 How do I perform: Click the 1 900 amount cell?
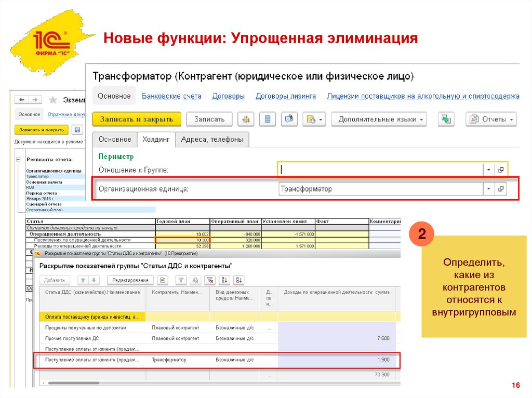pyautogui.click(x=337, y=360)
